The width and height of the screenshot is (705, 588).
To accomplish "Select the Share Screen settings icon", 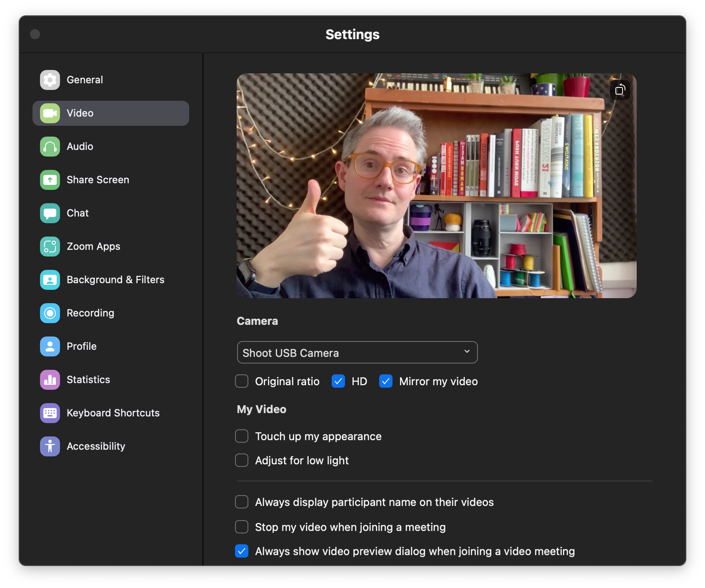I will (x=50, y=179).
